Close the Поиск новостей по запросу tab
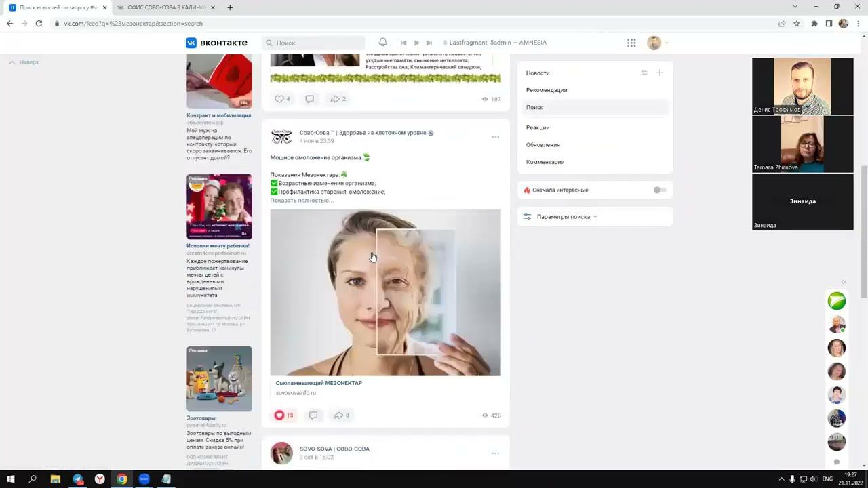The width and height of the screenshot is (868, 488). point(104,7)
